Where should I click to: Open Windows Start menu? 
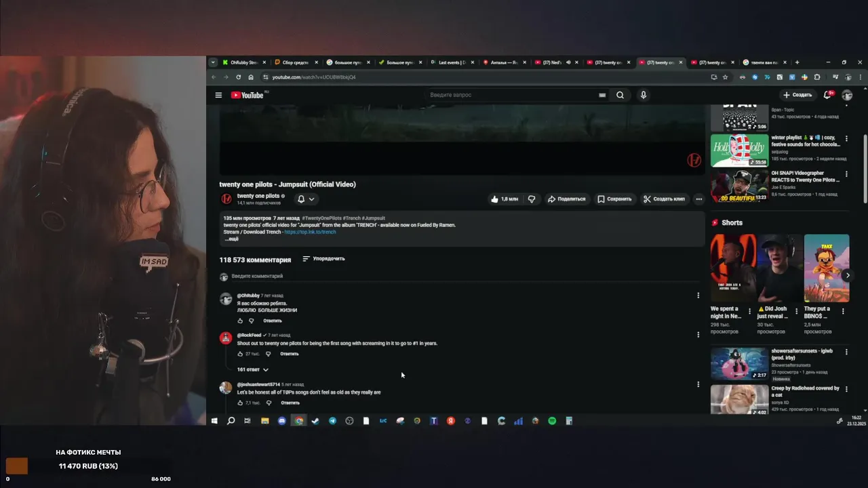click(214, 421)
